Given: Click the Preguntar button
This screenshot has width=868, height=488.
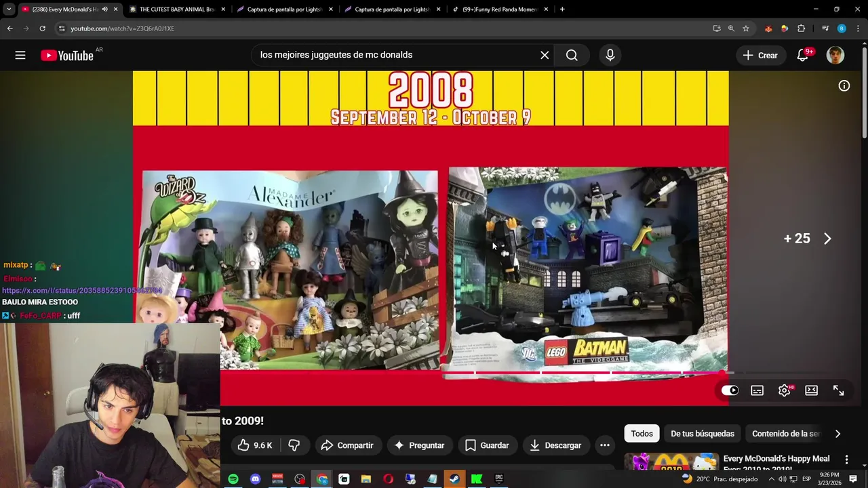Looking at the screenshot, I should (x=419, y=445).
